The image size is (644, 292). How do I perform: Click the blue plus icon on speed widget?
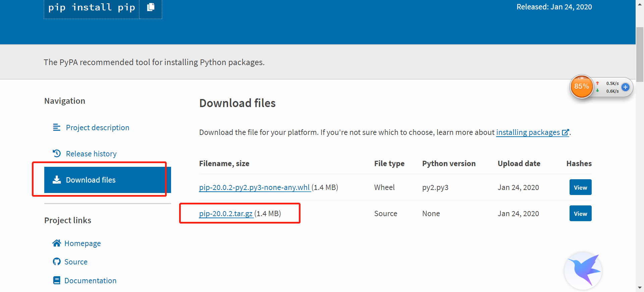(625, 87)
